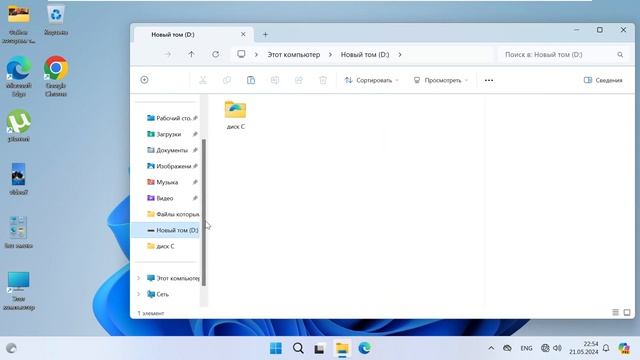Expand the Network tree node
Screen dimensions: 640x360
tap(138, 294)
